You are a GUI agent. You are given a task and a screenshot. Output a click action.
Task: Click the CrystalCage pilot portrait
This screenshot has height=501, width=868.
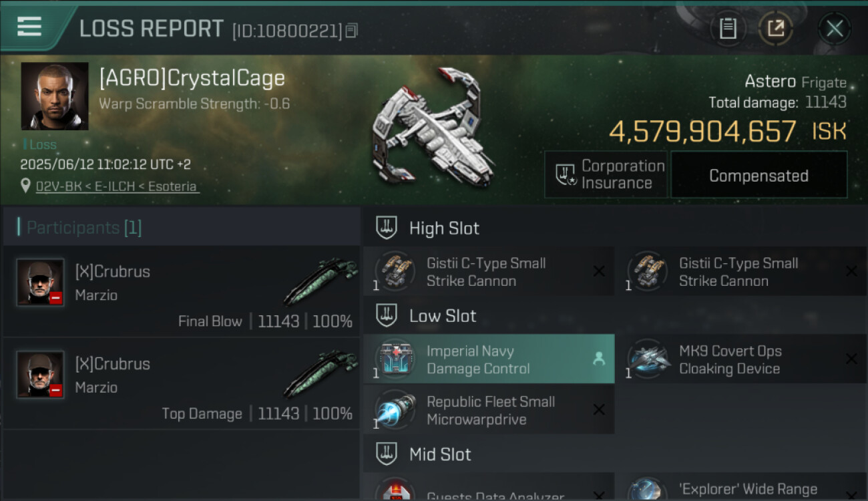coord(55,96)
